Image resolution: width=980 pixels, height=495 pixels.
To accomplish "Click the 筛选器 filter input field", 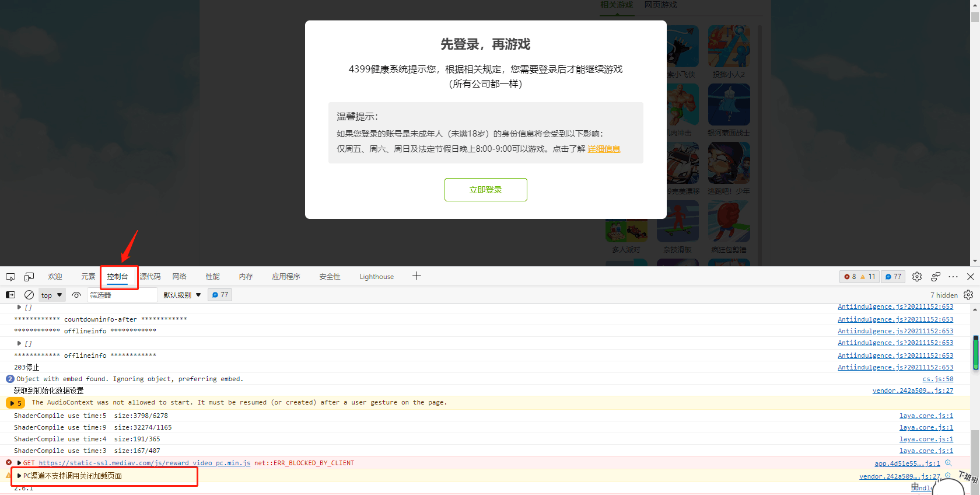I will point(123,295).
